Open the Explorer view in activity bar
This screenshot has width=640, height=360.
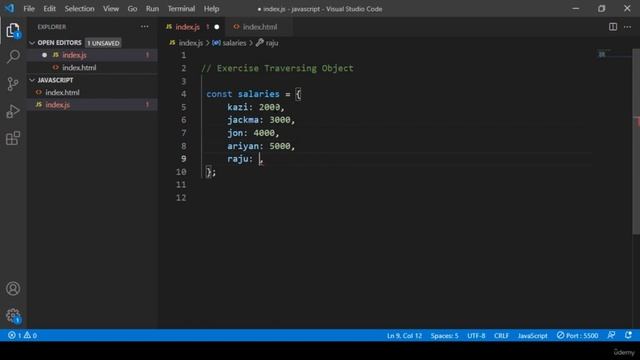13,30
